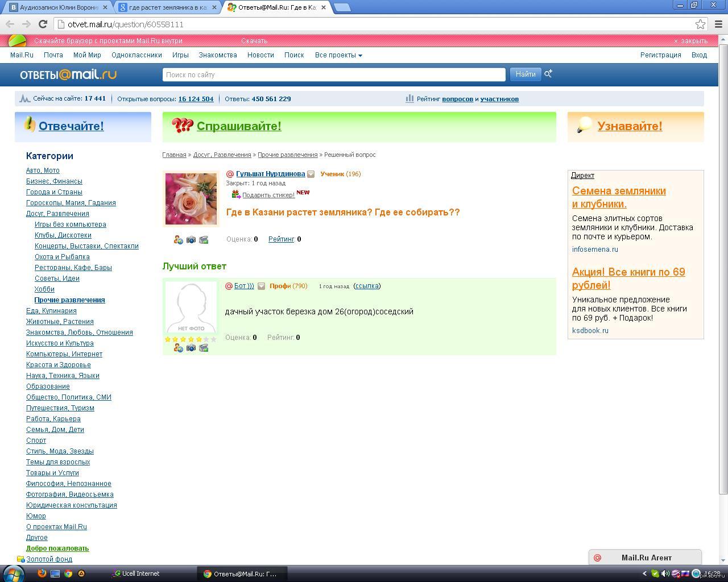Expand the Все проекты dropdown menu

coord(338,55)
